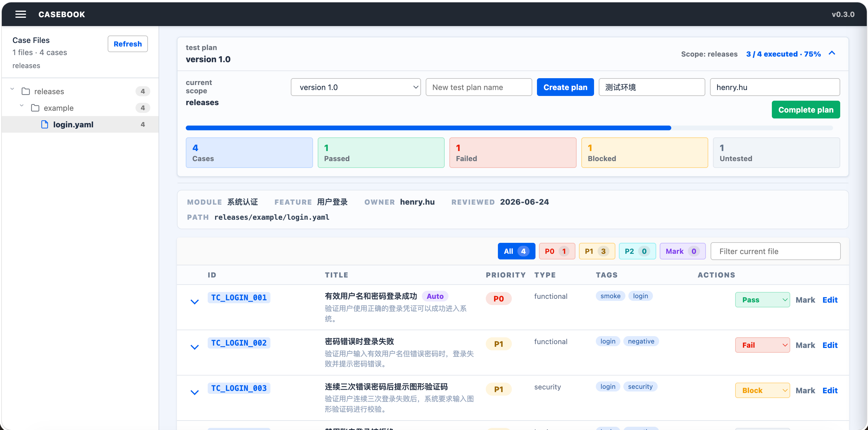Screen dimensions: 868x430
Task: Focus the New test plan name field
Action: click(x=478, y=87)
